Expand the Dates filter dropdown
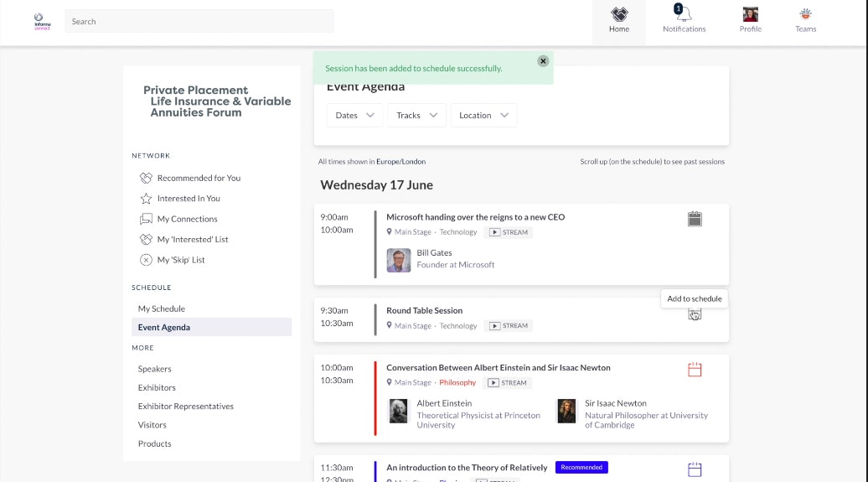Image resolution: width=868 pixels, height=482 pixels. click(355, 116)
